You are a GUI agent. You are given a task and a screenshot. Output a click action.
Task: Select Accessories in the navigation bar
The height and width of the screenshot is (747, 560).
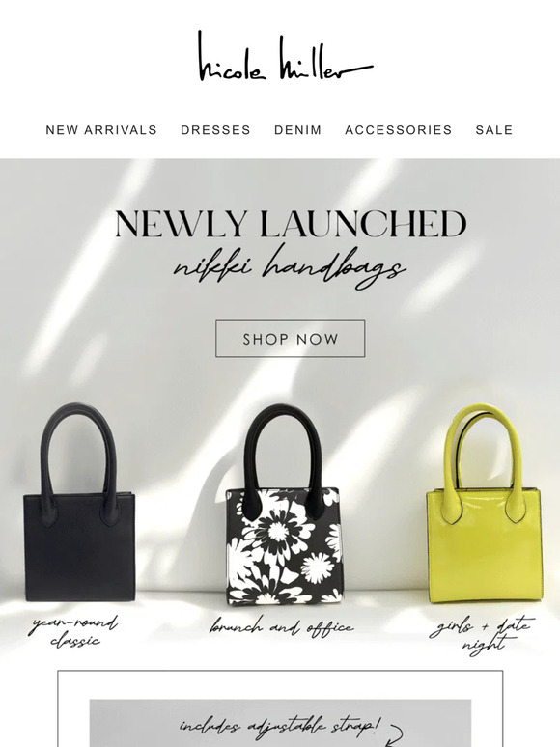tap(399, 130)
